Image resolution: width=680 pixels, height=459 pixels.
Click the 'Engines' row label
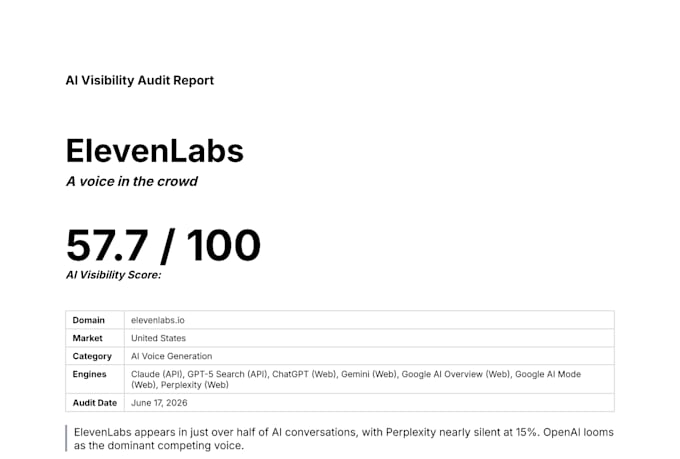coord(89,374)
